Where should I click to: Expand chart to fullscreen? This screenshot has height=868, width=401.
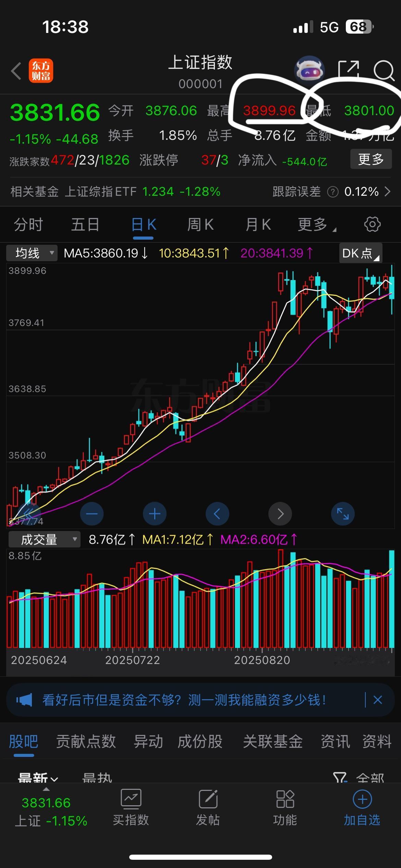pyautogui.click(x=343, y=514)
